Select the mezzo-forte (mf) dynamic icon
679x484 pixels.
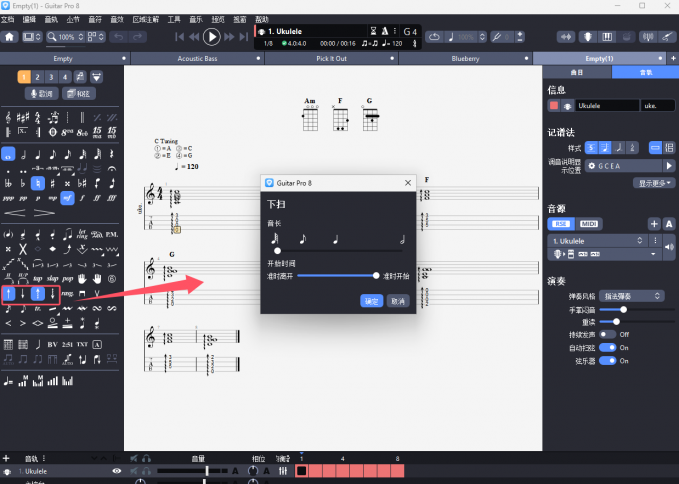point(68,198)
